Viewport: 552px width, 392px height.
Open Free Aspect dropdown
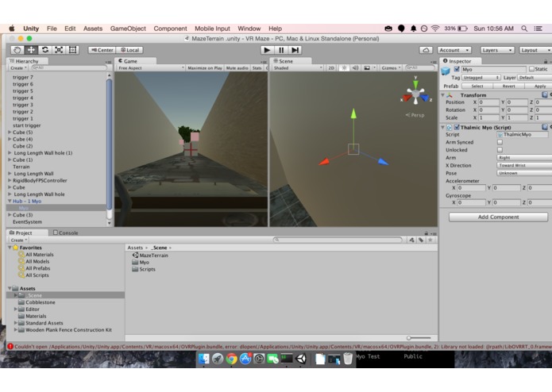coord(151,68)
